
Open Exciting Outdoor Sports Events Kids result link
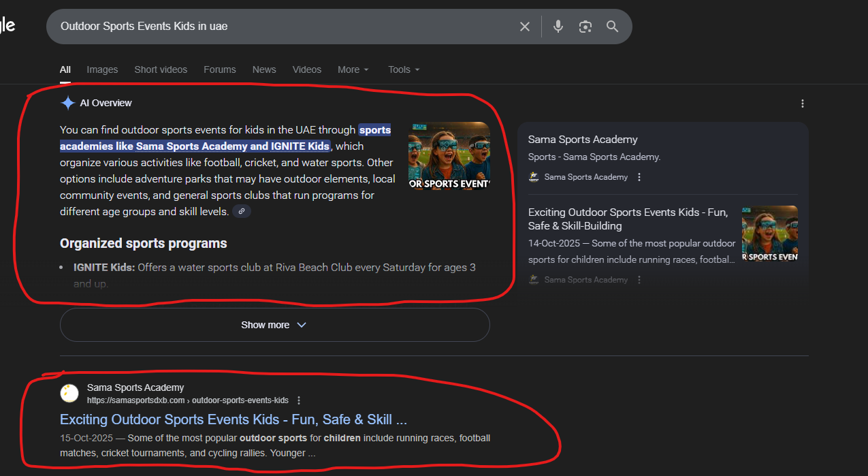(234, 419)
